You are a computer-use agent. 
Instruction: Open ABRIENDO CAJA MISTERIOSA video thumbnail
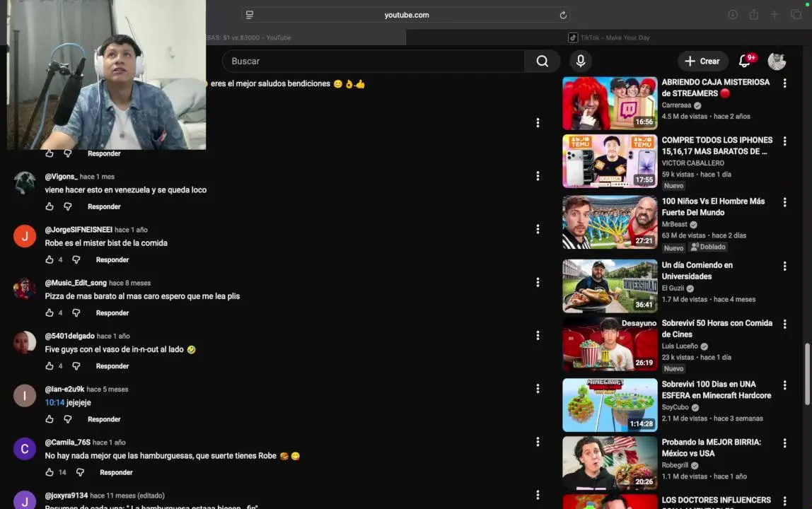(x=610, y=103)
